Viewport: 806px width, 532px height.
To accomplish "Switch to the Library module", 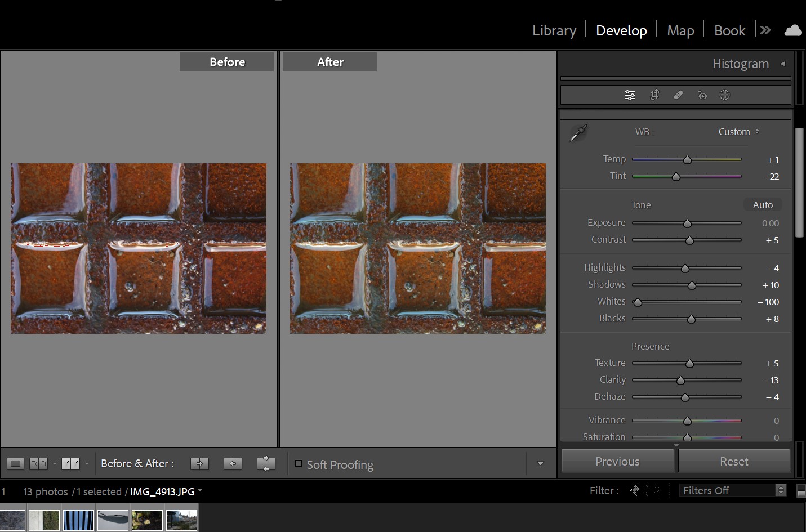I will [x=554, y=30].
